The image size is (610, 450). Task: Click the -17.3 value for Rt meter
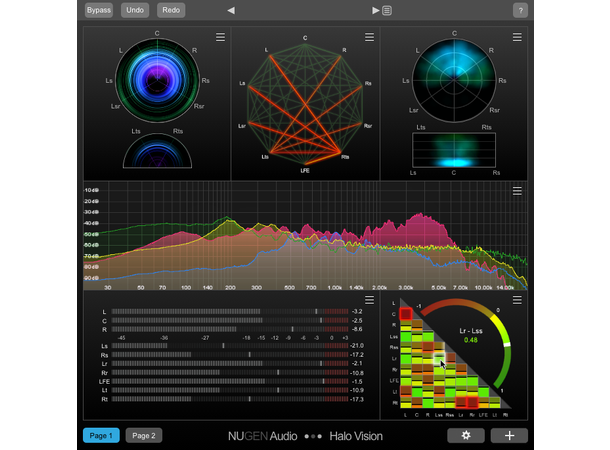pyautogui.click(x=357, y=399)
